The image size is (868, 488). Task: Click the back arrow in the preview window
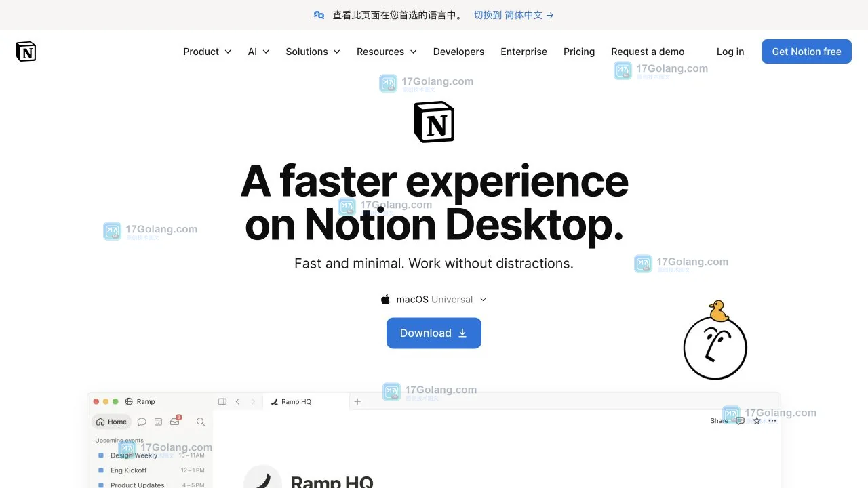click(x=237, y=402)
